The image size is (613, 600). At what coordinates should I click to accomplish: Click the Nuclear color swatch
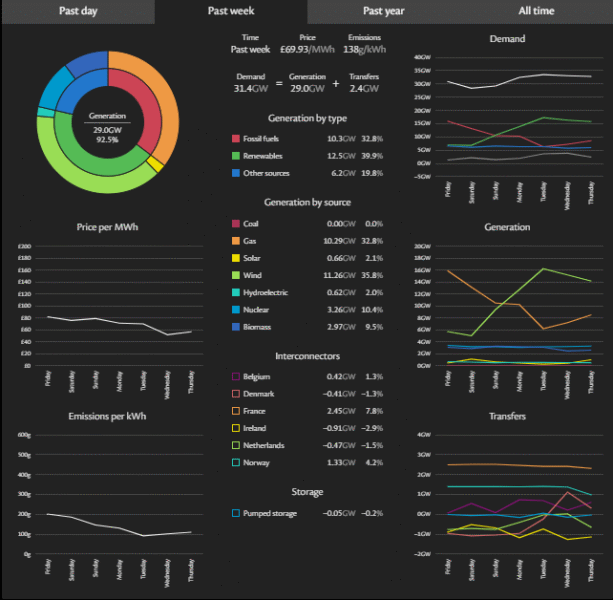[x=236, y=309]
